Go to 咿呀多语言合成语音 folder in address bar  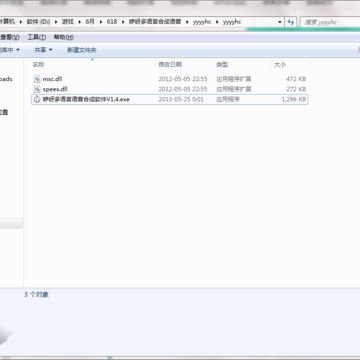point(155,22)
